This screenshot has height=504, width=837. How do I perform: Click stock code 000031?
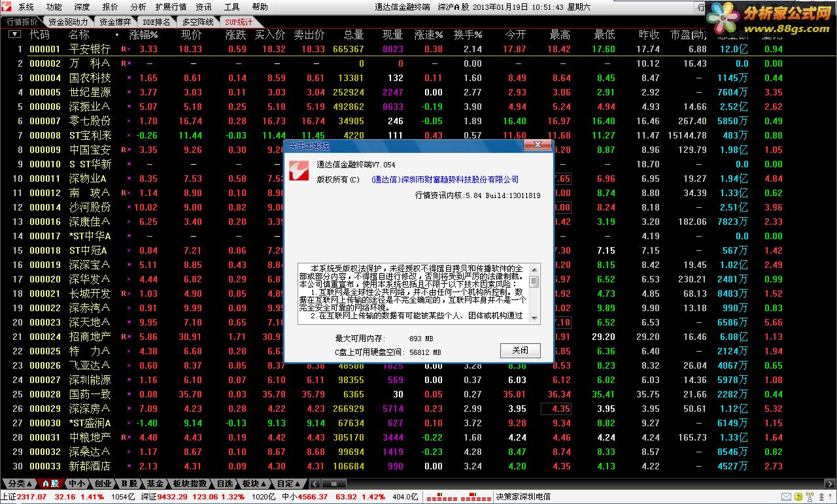44,437
